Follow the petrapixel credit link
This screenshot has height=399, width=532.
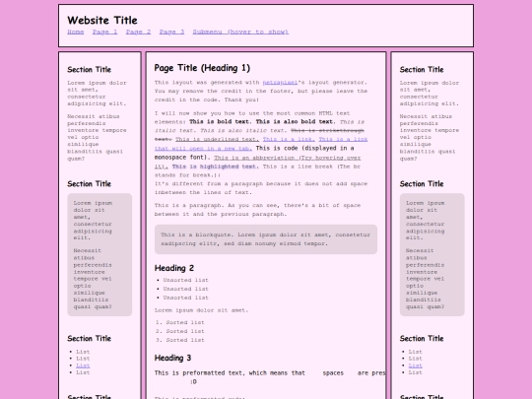pos(280,83)
